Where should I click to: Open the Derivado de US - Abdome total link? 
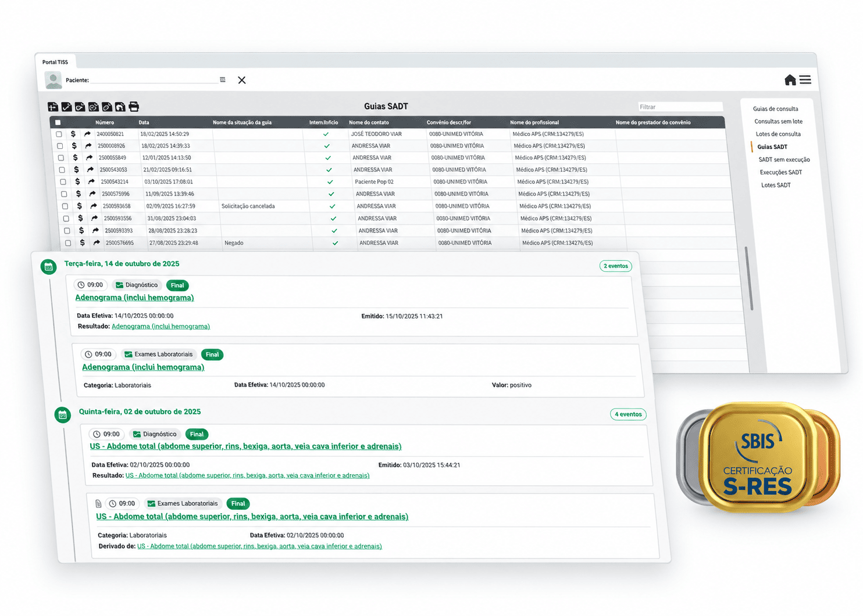259,546
